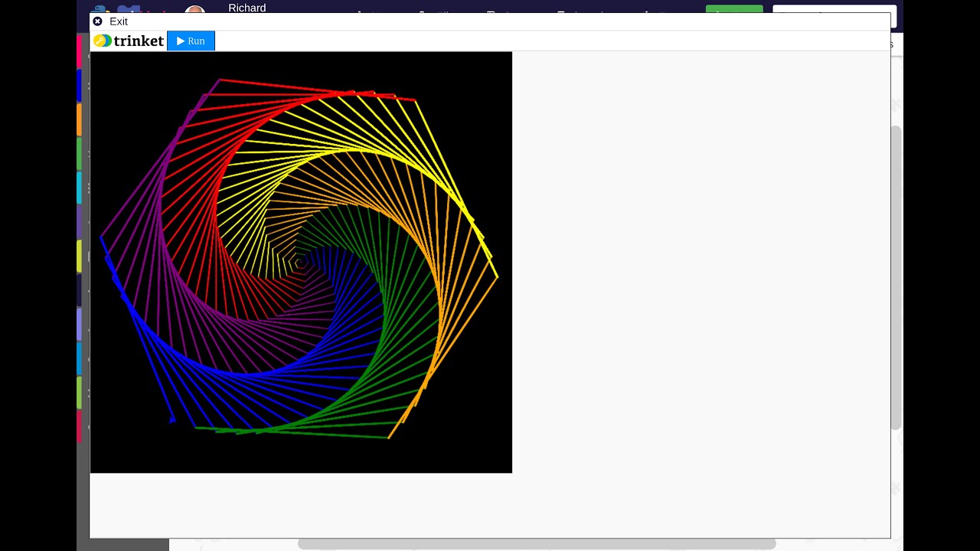This screenshot has height=551, width=980.
Task: Click the horizontal scrollbar at the bottom
Action: click(x=536, y=543)
